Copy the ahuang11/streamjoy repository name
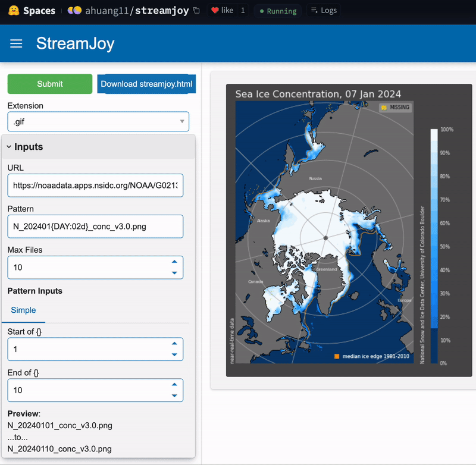Screen dimensions: 476x465 pos(196,11)
